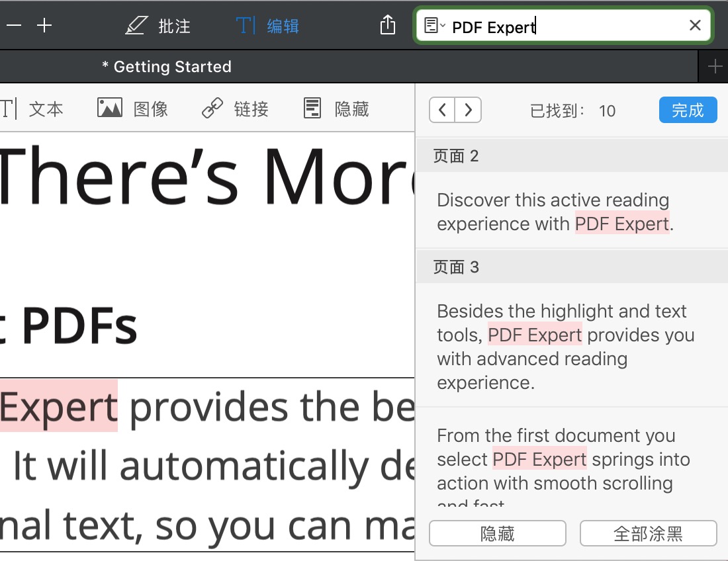Select the Getting Started tab

point(167,66)
